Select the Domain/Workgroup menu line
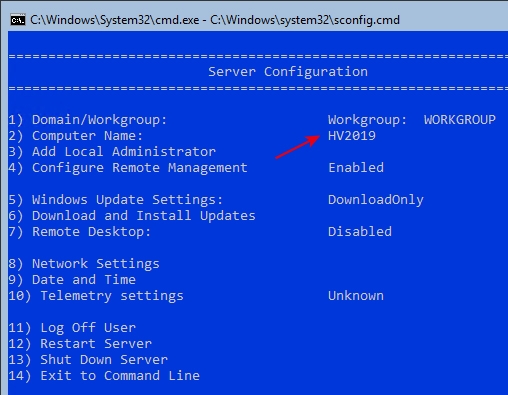 [88, 120]
